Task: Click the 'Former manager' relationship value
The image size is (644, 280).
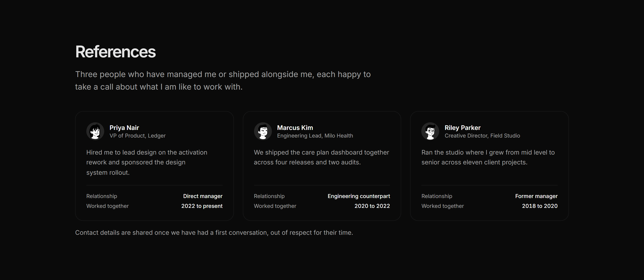Action: pos(536,196)
